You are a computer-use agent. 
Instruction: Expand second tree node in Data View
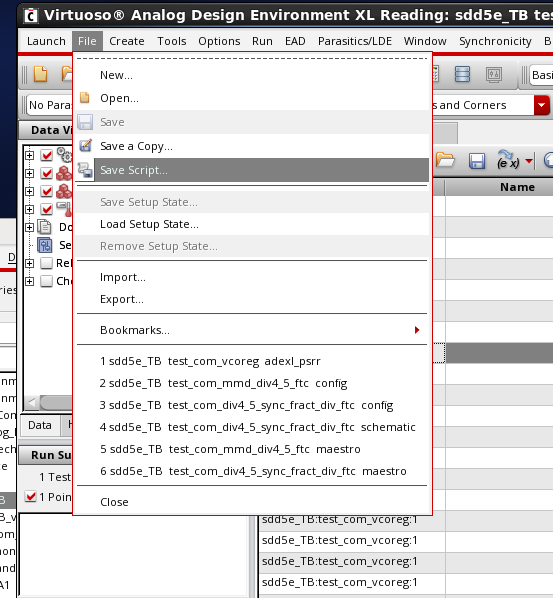point(29,174)
